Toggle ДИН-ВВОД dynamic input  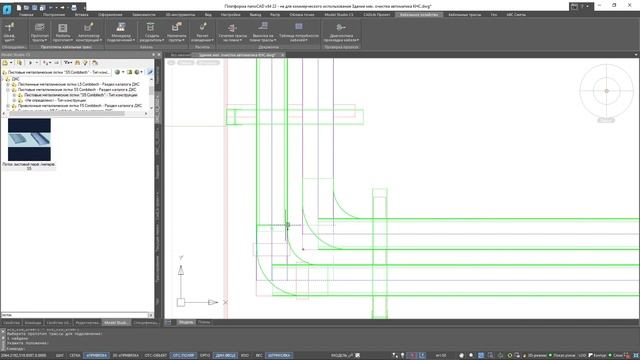click(225, 356)
